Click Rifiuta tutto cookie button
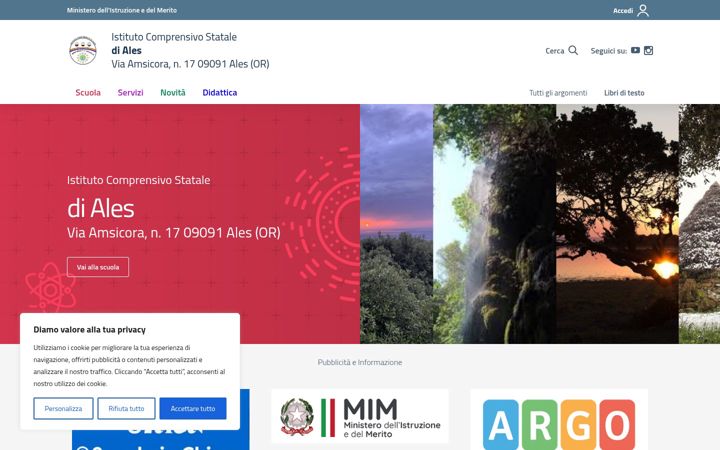 (126, 408)
